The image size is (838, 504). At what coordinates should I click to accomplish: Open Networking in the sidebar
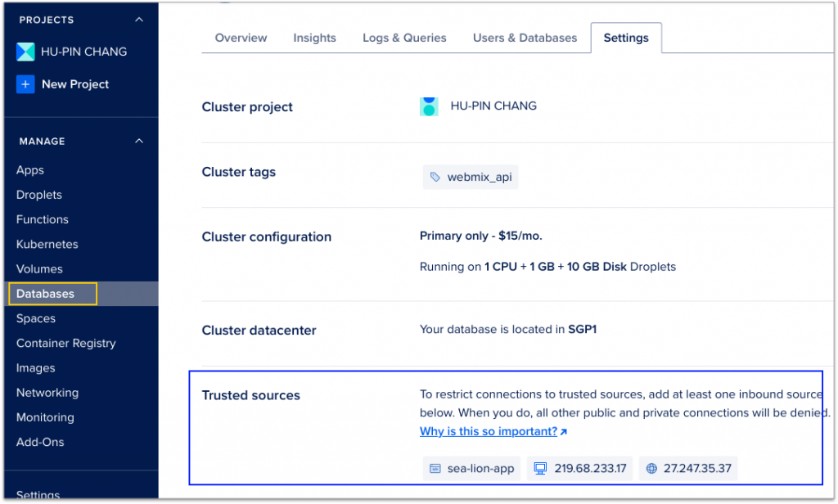(x=47, y=393)
